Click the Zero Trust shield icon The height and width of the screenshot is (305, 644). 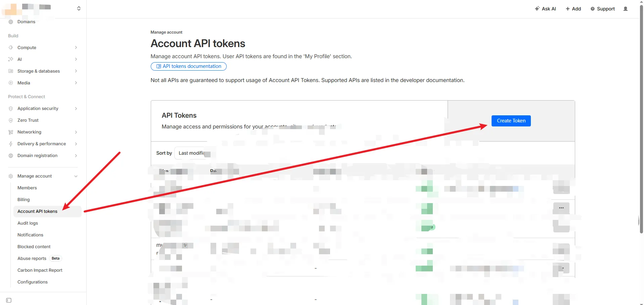point(11,120)
